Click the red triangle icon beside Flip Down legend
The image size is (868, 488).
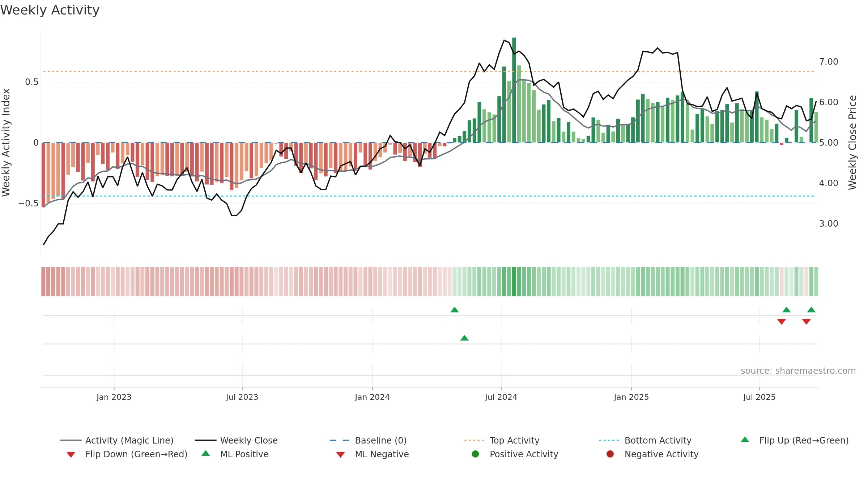(x=71, y=455)
